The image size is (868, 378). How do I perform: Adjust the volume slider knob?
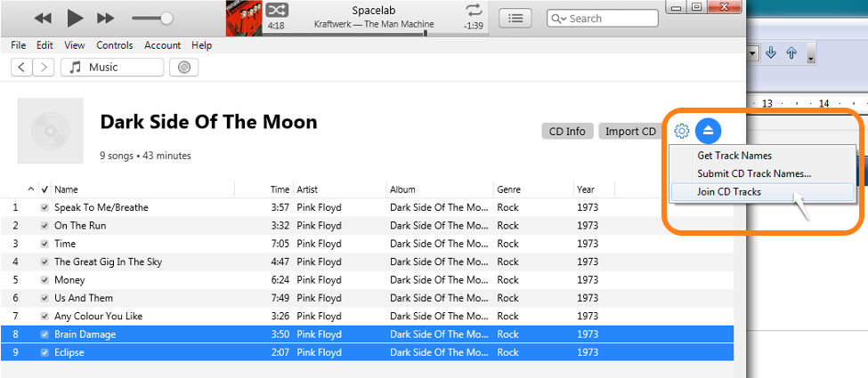166,18
